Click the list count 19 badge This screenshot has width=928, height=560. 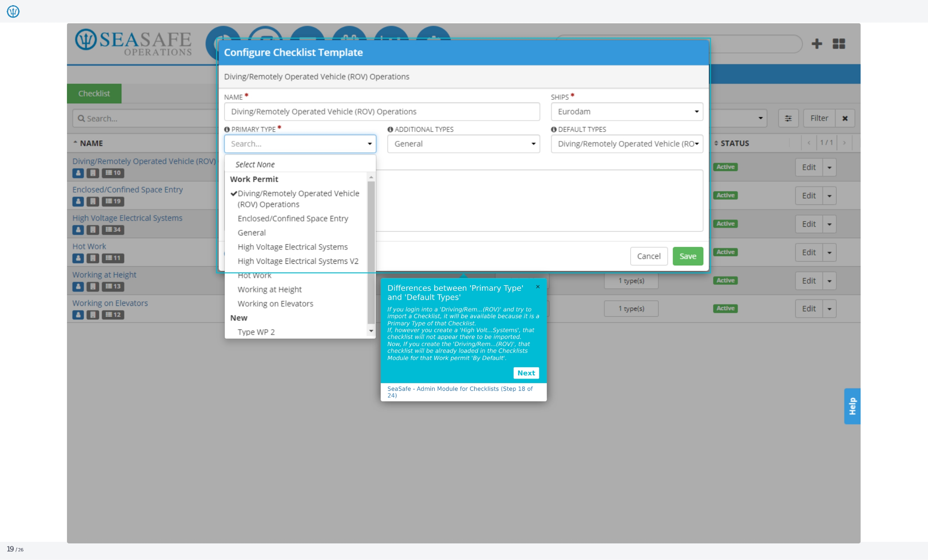click(x=113, y=202)
